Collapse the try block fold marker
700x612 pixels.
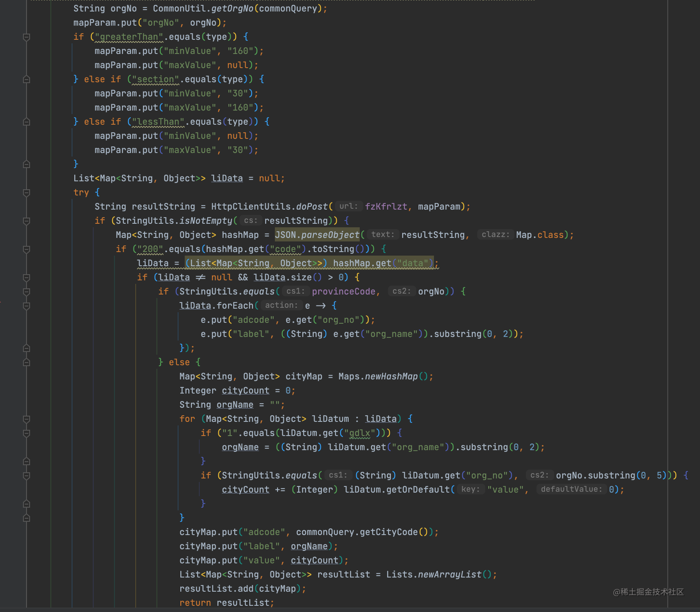[27, 193]
